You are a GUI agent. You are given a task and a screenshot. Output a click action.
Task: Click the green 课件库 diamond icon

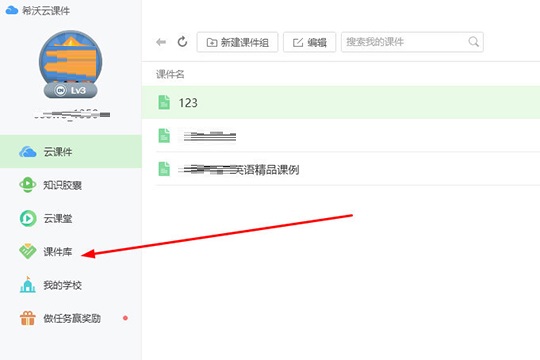[28, 251]
